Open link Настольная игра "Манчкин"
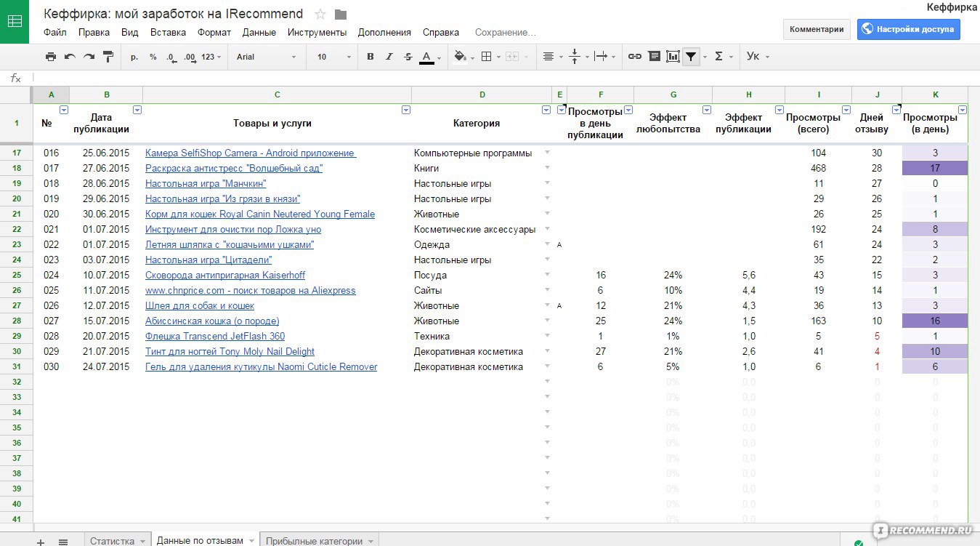The width and height of the screenshot is (980, 546). coord(206,183)
